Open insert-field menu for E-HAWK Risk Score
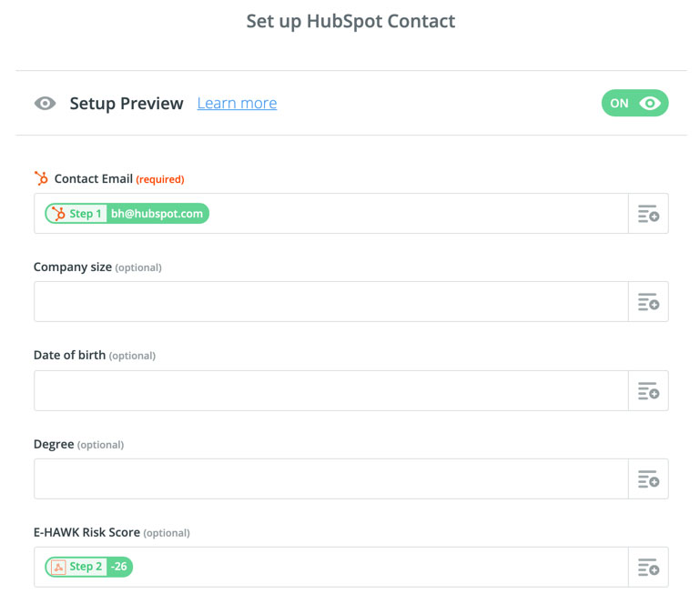 click(648, 567)
